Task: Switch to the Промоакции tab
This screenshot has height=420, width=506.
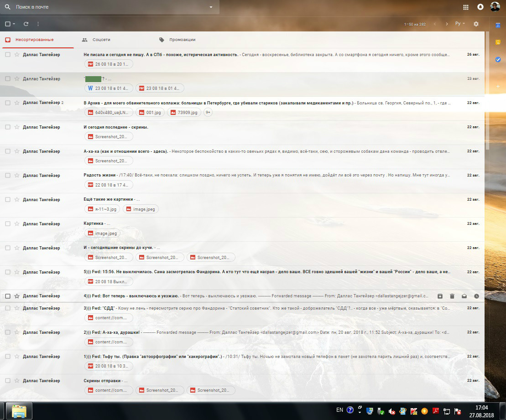Action: coord(182,40)
